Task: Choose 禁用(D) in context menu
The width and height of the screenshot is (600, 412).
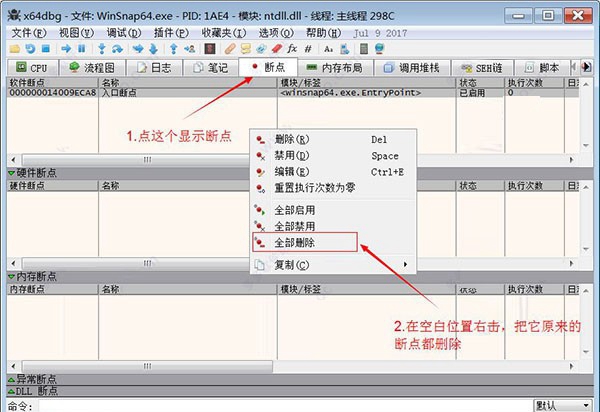Action: [333, 156]
